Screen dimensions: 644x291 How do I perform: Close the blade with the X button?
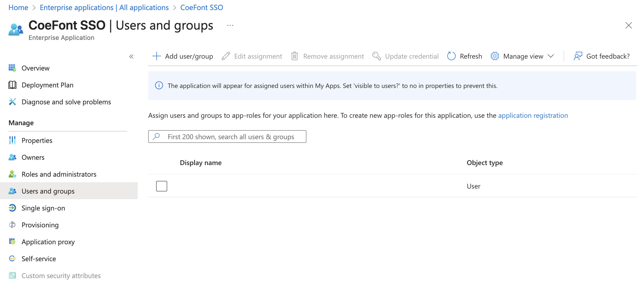[629, 25]
